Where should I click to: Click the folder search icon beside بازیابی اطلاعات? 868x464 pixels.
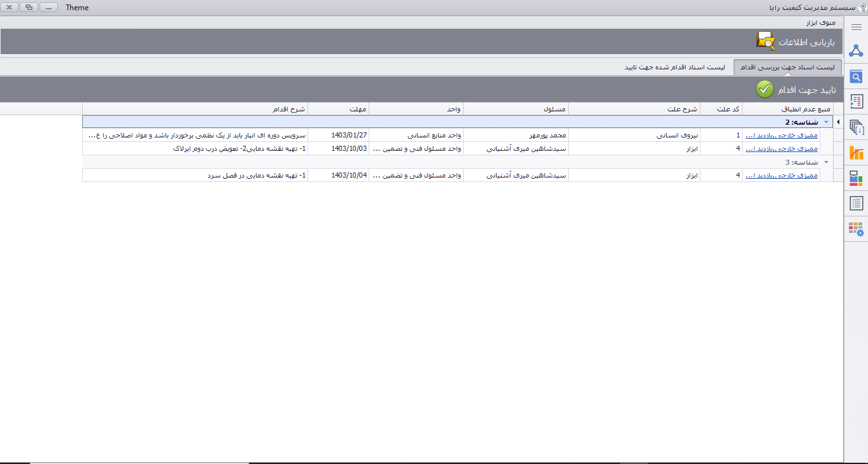pyautogui.click(x=765, y=41)
